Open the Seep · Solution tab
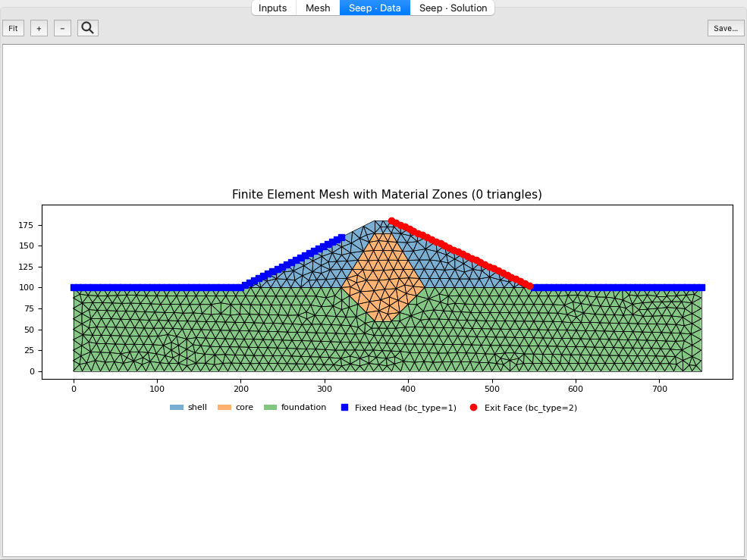This screenshot has width=747, height=560. [x=453, y=8]
